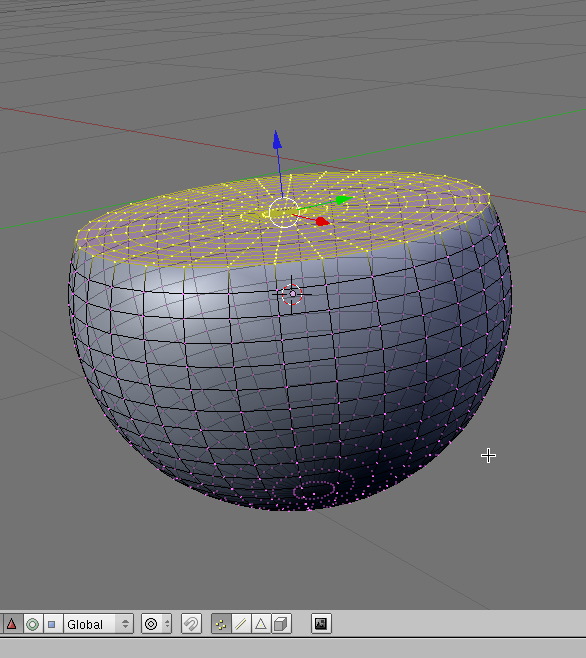Switch to edge select mode
This screenshot has width=586, height=658.
[241, 624]
